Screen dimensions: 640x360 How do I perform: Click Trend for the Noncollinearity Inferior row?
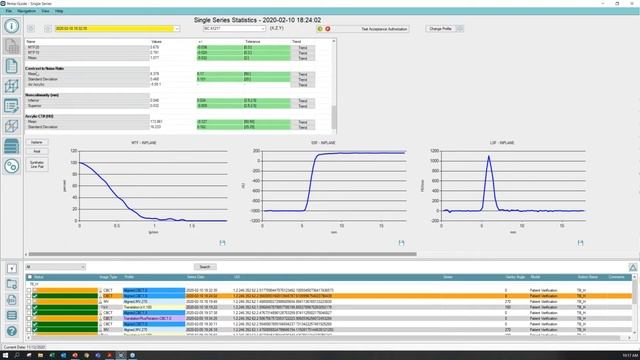302,101
